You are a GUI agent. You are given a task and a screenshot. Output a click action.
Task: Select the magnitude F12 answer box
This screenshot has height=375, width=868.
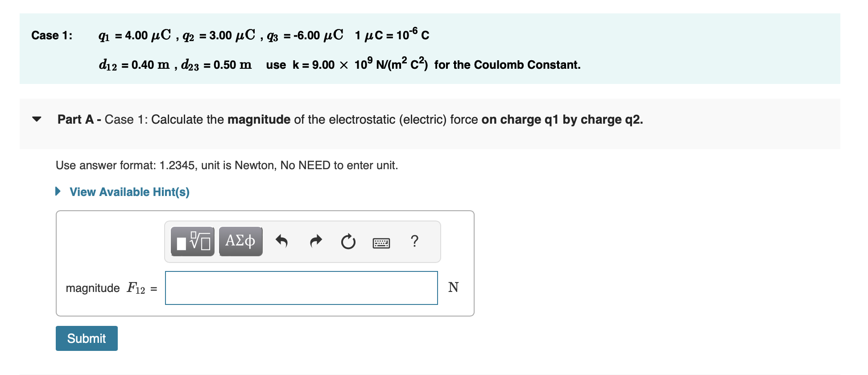tap(301, 287)
